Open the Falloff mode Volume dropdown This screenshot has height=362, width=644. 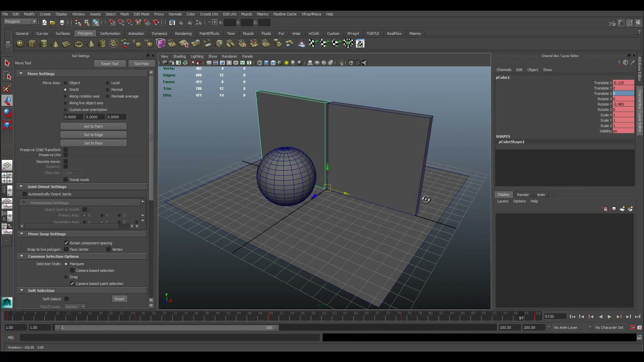(x=74, y=307)
